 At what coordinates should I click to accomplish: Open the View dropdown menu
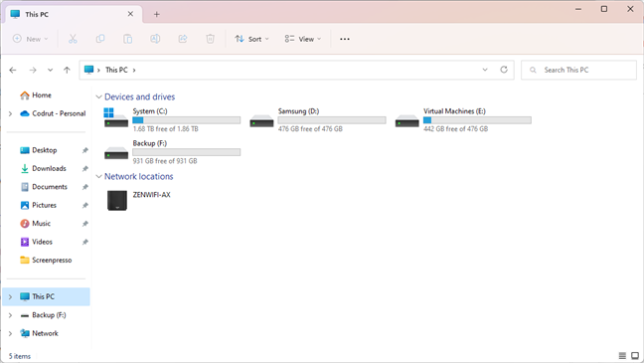coord(303,39)
